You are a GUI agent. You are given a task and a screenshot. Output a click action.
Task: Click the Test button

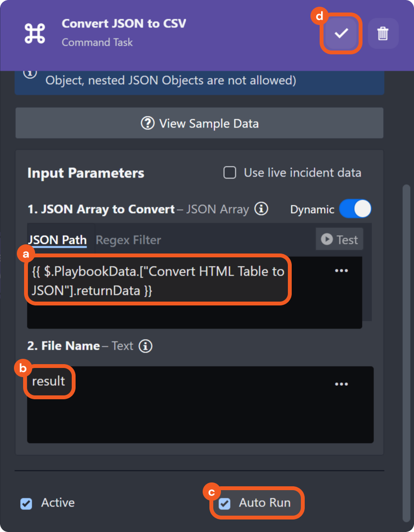tap(339, 239)
